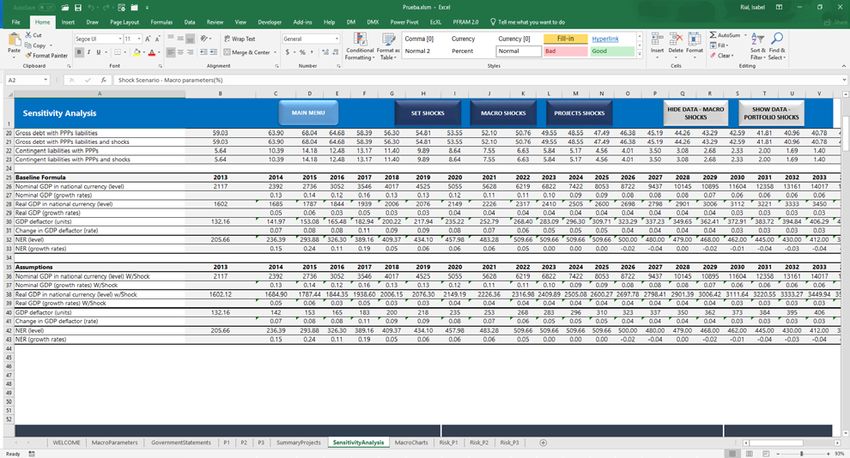Open Copy dropdown arrow
The height and width of the screenshot is (458, 850).
coord(51,46)
